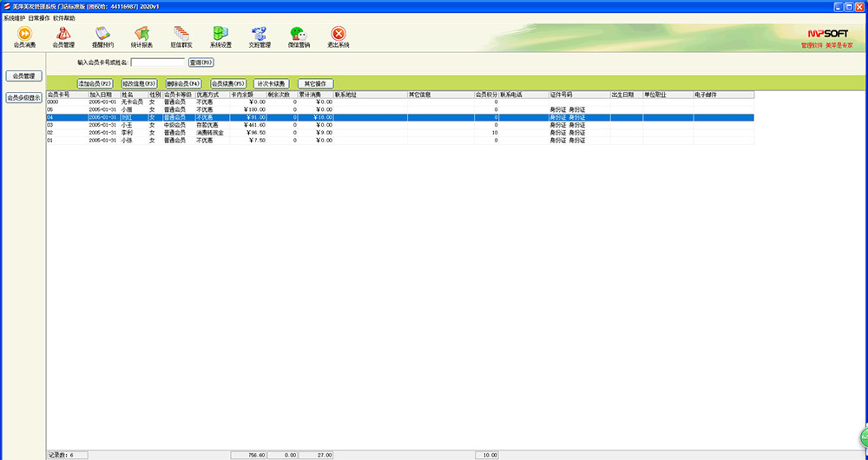Click the 会员管理 toolbar icon
868x460 pixels.
click(63, 36)
